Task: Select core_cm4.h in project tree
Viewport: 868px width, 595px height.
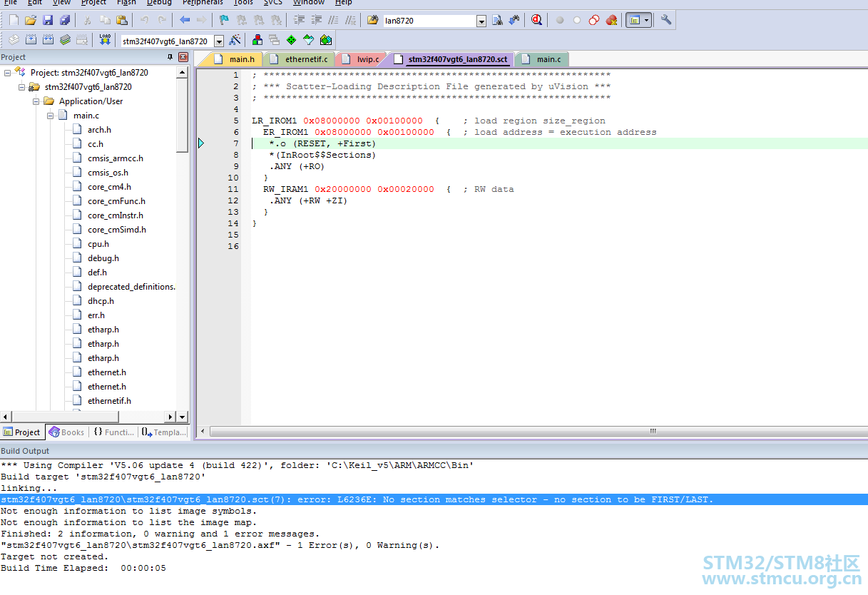Action: pyautogui.click(x=109, y=187)
